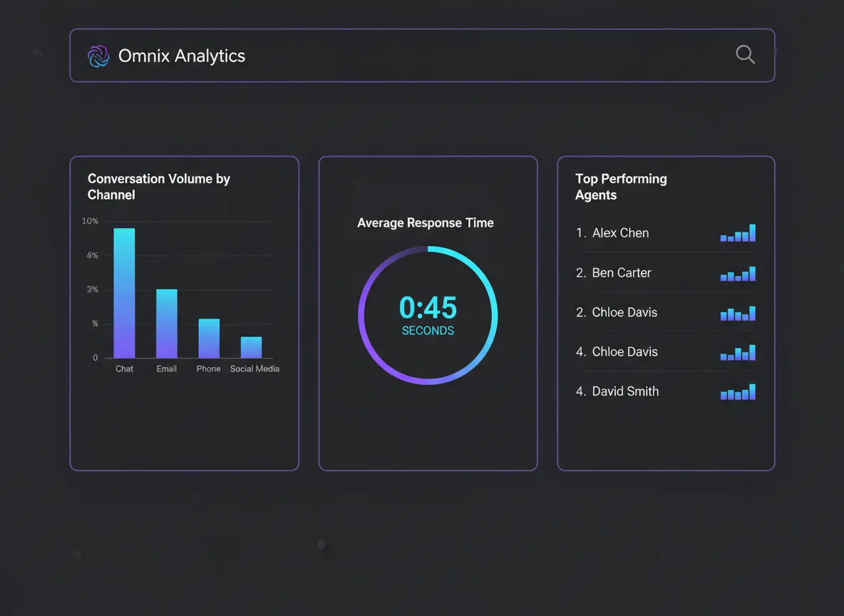
Task: Click David Smith's mini performance bar icon
Action: (738, 392)
